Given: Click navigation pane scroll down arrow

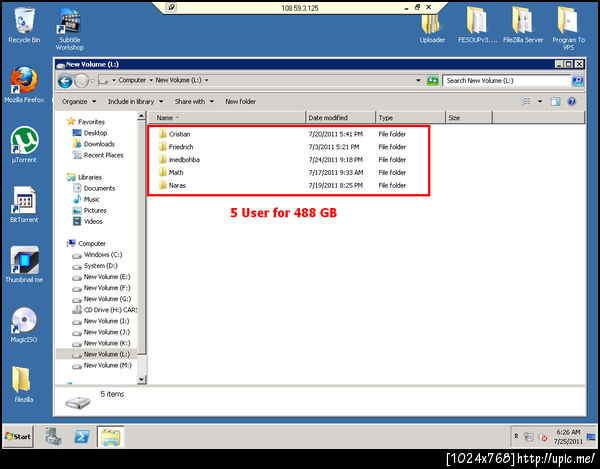Looking at the screenshot, I should (141, 379).
